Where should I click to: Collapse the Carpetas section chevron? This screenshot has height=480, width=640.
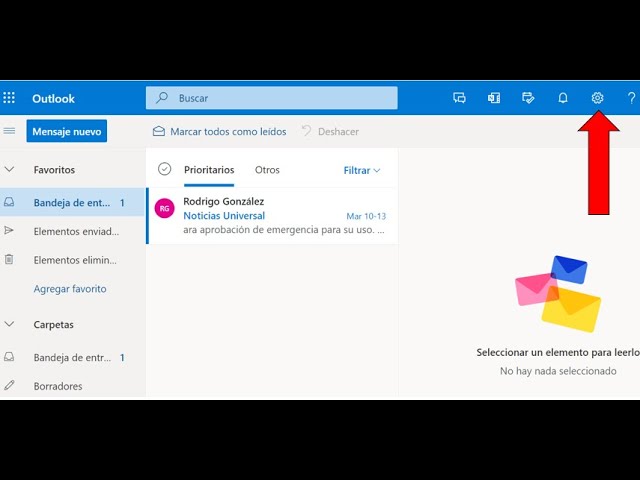pos(9,324)
